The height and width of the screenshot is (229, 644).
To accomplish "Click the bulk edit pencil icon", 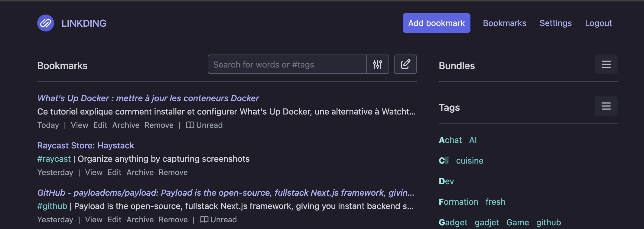I will (405, 64).
